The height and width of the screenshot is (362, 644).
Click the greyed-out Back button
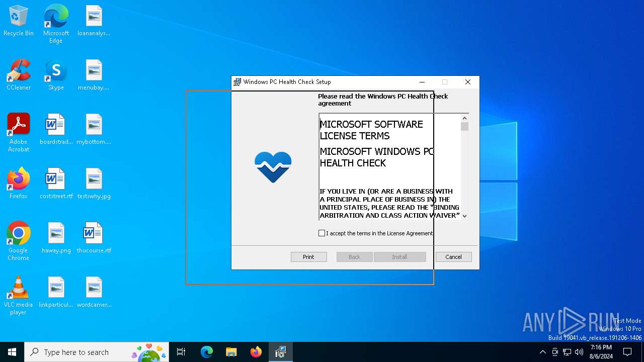(x=355, y=257)
